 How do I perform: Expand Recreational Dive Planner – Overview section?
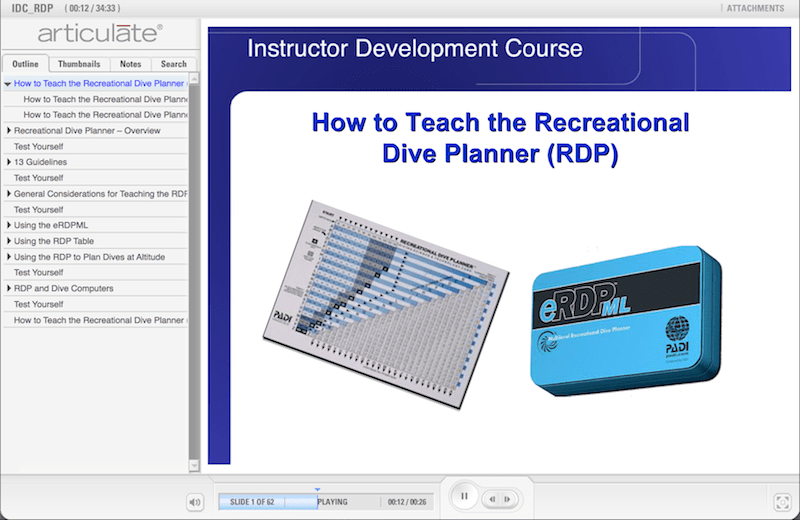pyautogui.click(x=9, y=131)
